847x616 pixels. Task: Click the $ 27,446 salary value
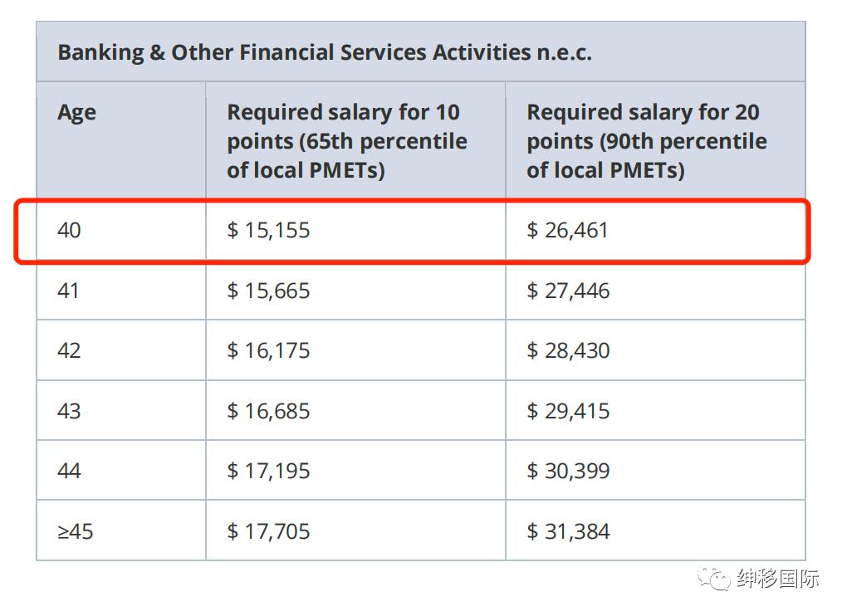[568, 291]
